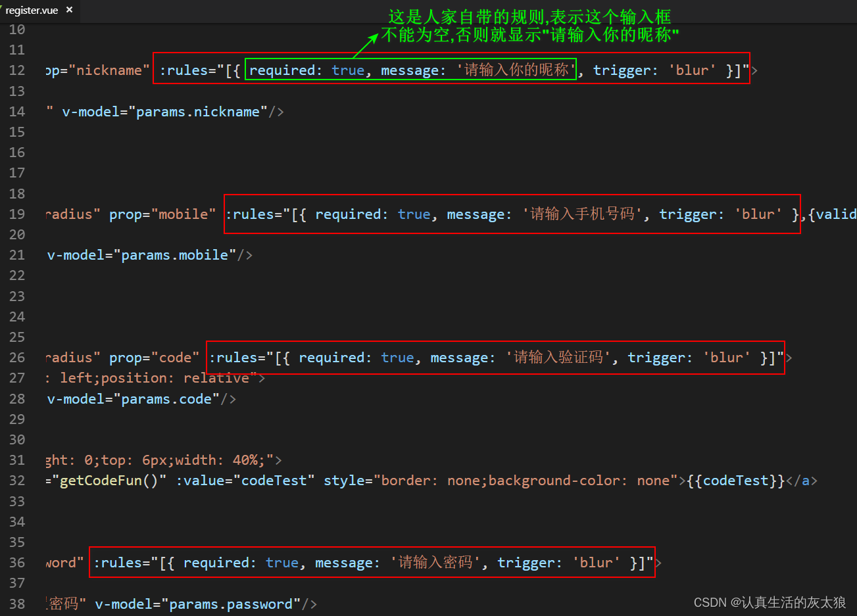The height and width of the screenshot is (616, 857).
Task: Click line number 19 in gutter
Action: tap(17, 214)
